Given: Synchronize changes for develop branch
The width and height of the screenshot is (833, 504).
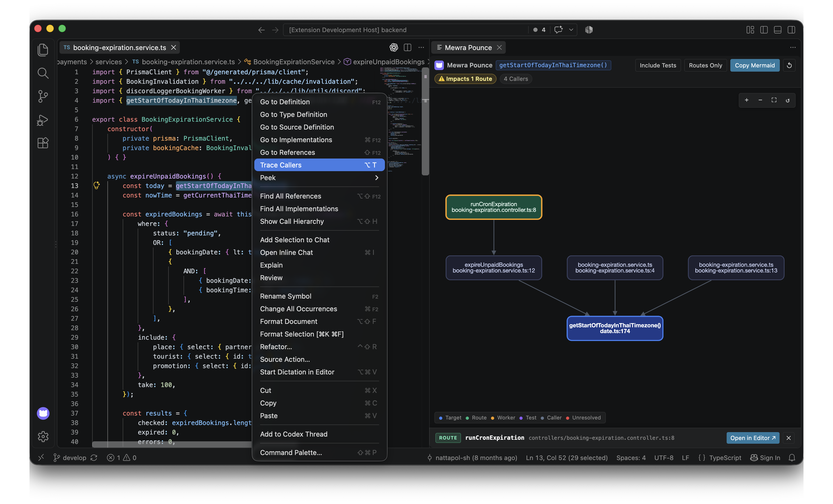Looking at the screenshot, I should click(94, 458).
